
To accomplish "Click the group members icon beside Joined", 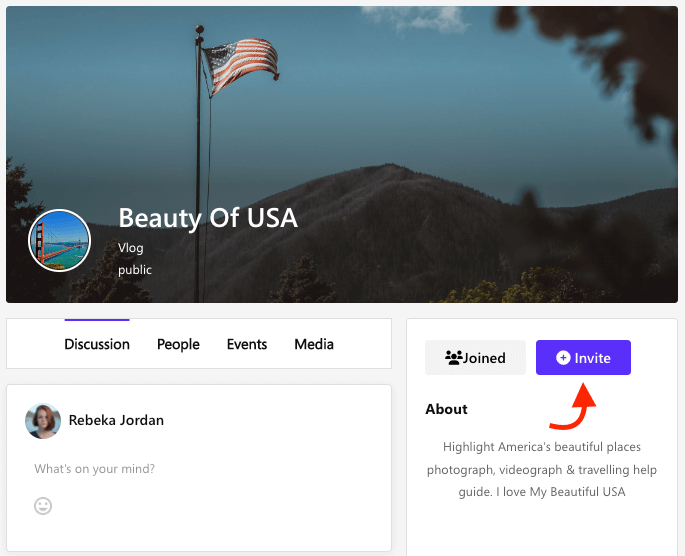I will tap(454, 358).
